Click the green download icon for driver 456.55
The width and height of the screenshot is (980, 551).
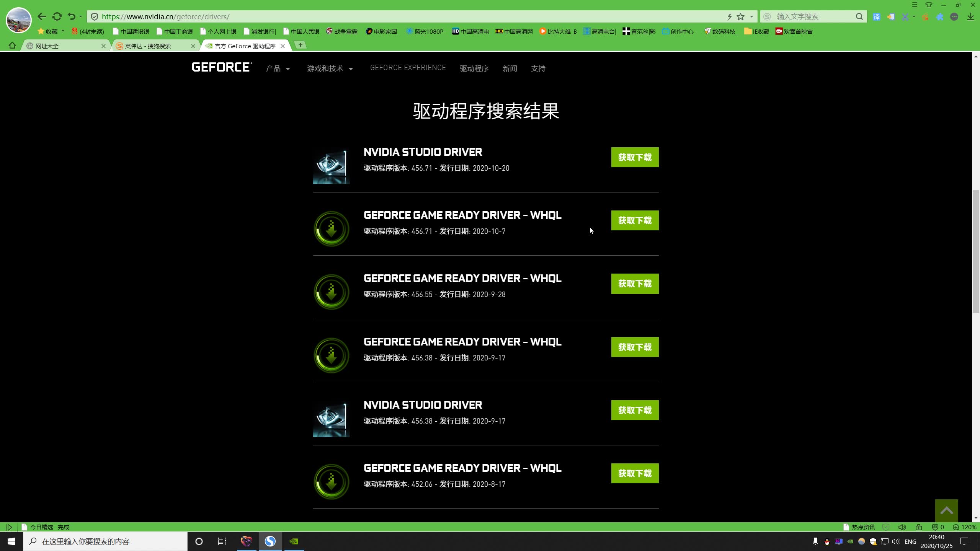coord(332,292)
